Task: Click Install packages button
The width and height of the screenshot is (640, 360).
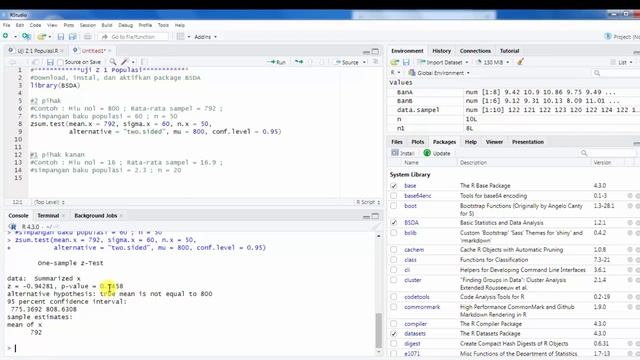Action: [x=403, y=153]
